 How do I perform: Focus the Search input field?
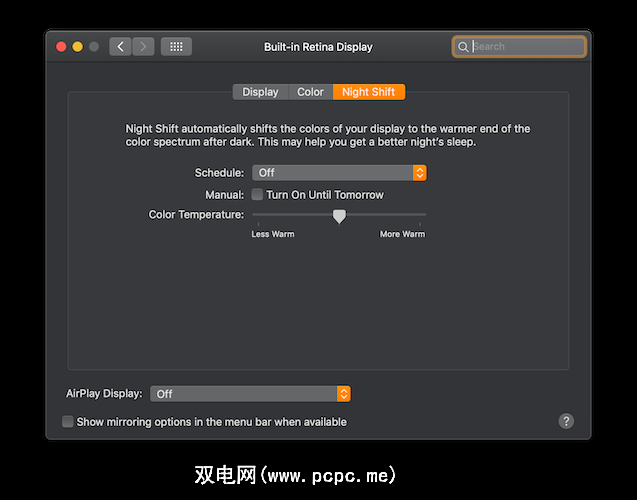click(x=519, y=47)
